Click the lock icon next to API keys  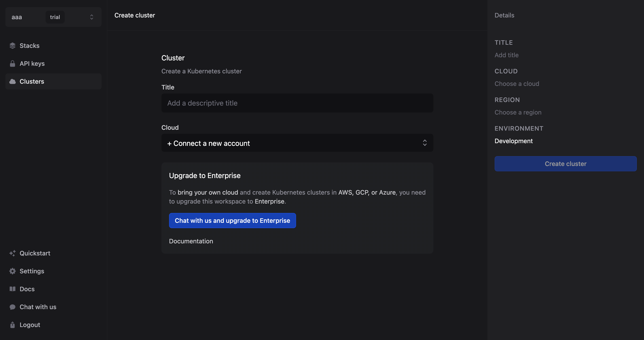[13, 64]
